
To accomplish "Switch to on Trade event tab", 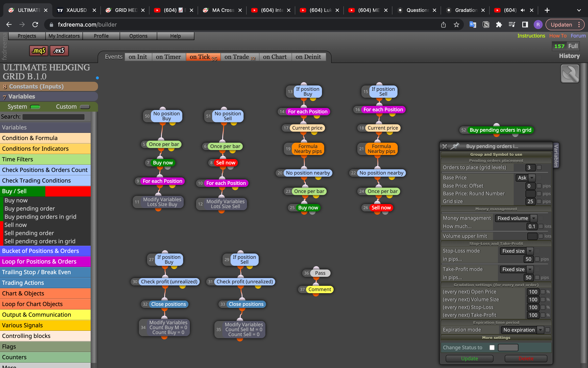I will click(240, 57).
